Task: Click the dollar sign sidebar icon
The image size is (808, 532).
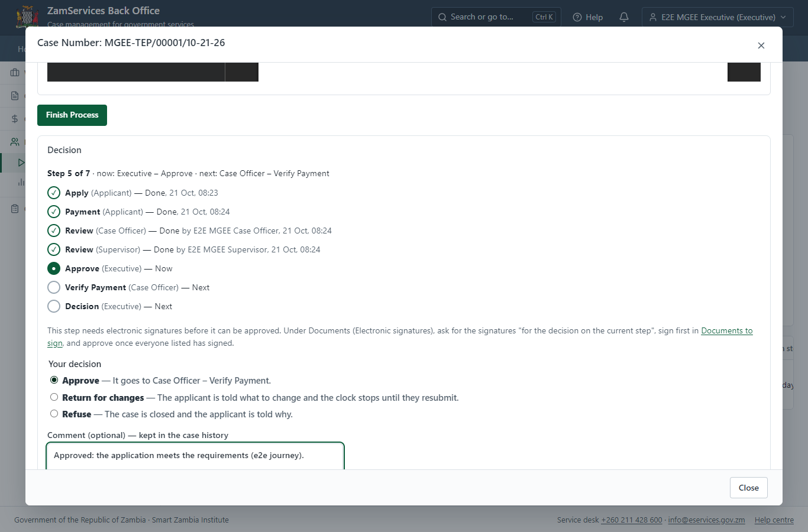Action: pyautogui.click(x=15, y=119)
